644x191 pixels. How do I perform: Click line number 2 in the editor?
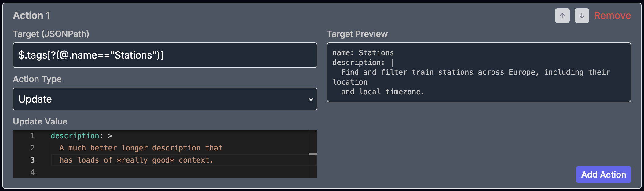click(32, 148)
